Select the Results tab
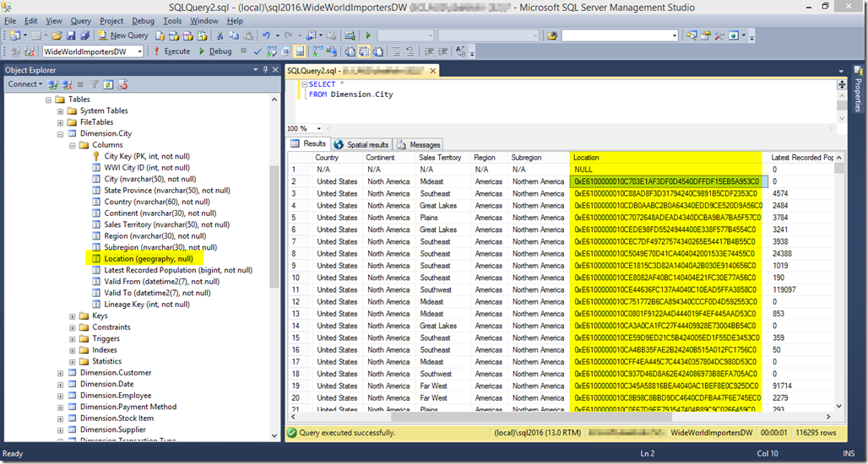 click(x=309, y=143)
